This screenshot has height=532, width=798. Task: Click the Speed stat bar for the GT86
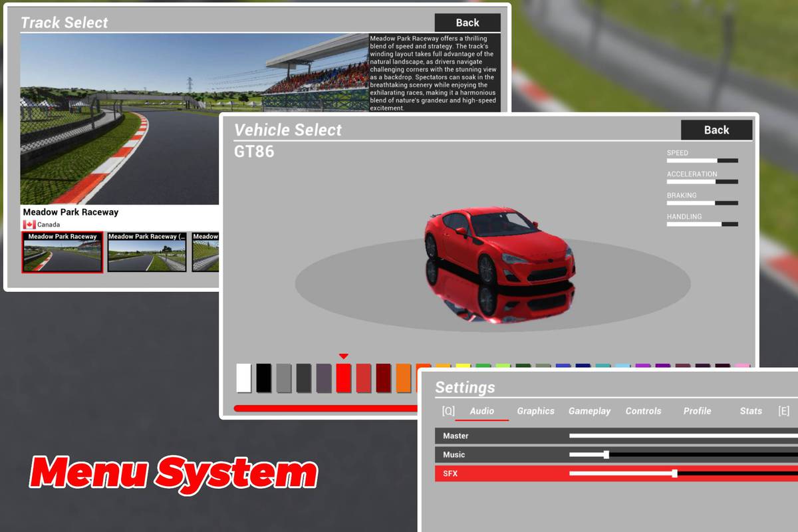coord(702,160)
